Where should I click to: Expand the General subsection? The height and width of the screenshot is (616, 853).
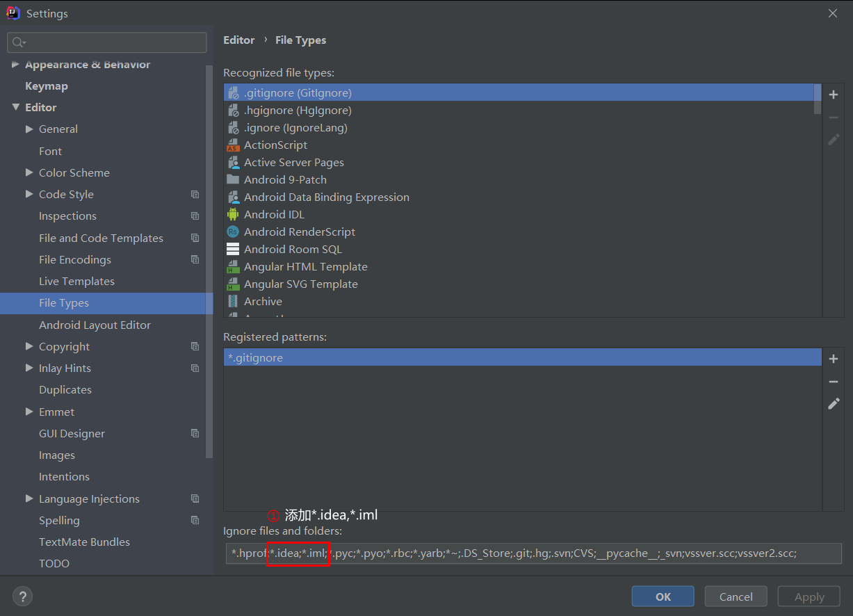point(29,129)
